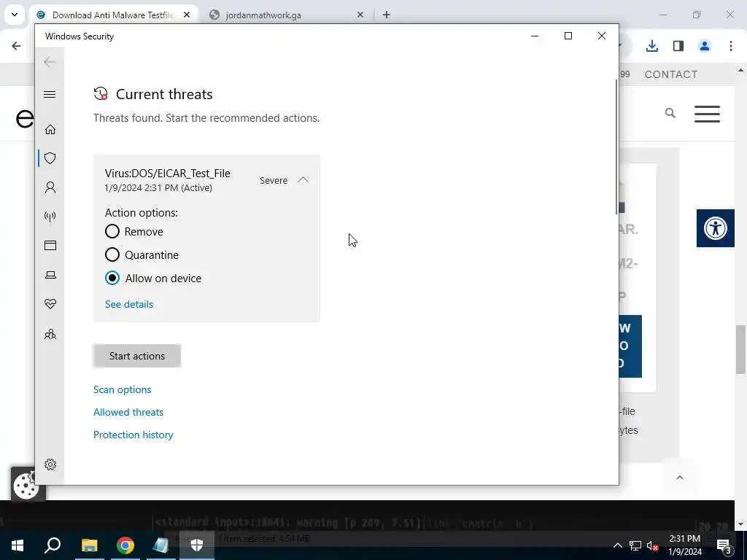Open the network tray icon
The image size is (747, 560).
635,545
